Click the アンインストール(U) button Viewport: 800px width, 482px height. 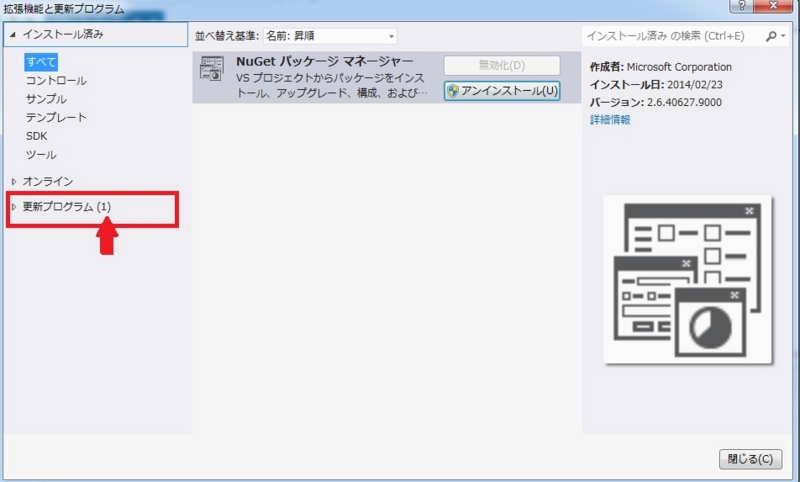pyautogui.click(x=502, y=91)
